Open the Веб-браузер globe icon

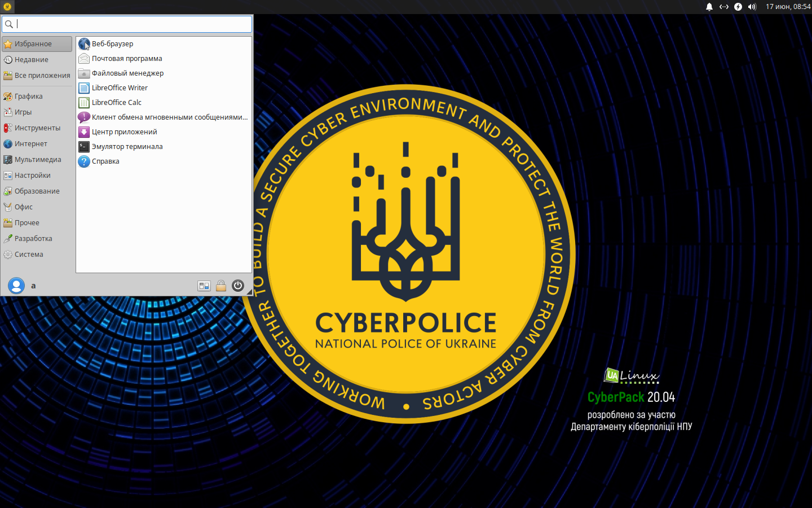point(84,44)
